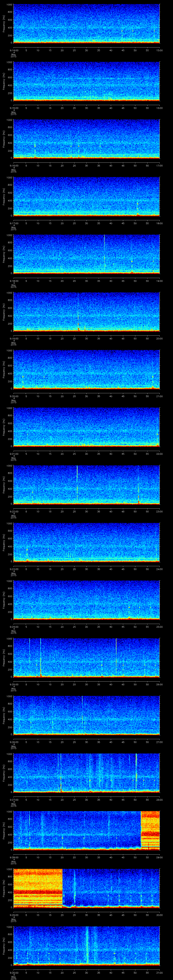Viewport: 173px width, 980px height.
Task: Open the spectrogram panel starting at 9:22:00
Action: (x=86, y=485)
